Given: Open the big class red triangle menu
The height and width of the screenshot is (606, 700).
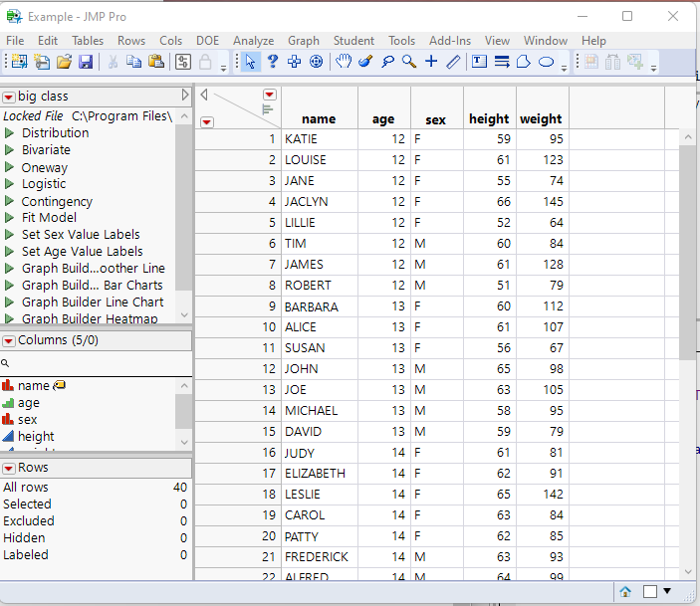Looking at the screenshot, I should pos(9,97).
